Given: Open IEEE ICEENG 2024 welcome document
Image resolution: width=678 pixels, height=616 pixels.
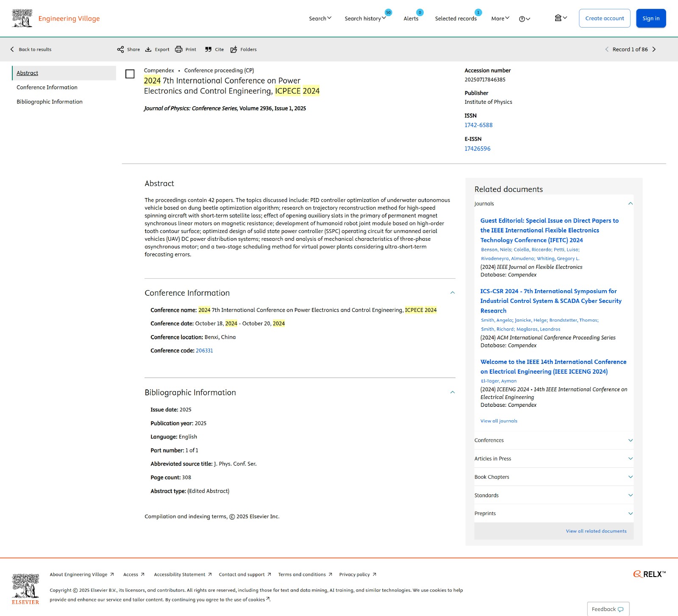Looking at the screenshot, I should [553, 366].
